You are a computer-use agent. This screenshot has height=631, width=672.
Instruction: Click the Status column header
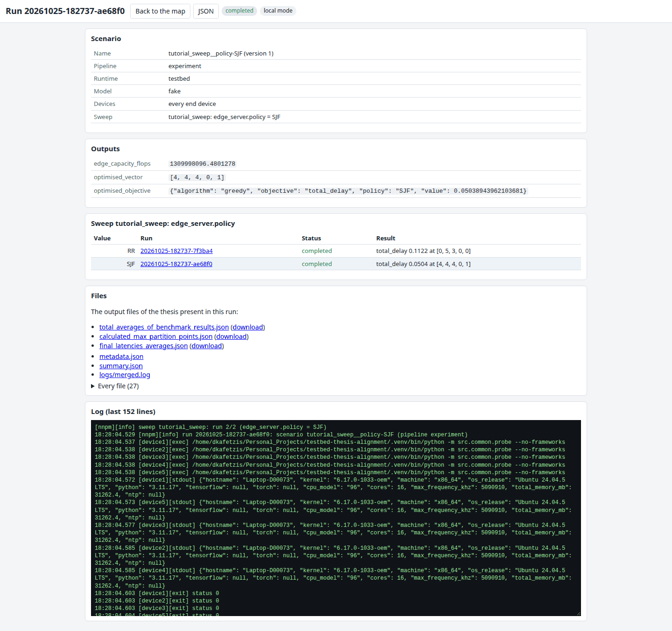[x=311, y=238]
